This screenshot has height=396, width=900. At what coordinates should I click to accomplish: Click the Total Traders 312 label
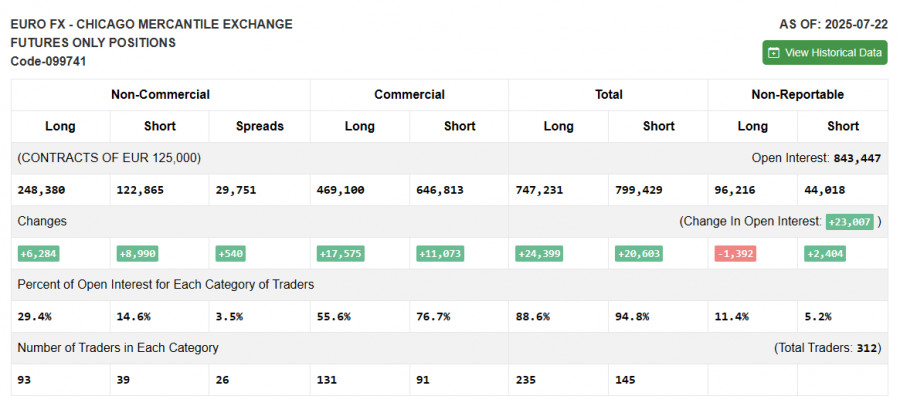pos(827,348)
